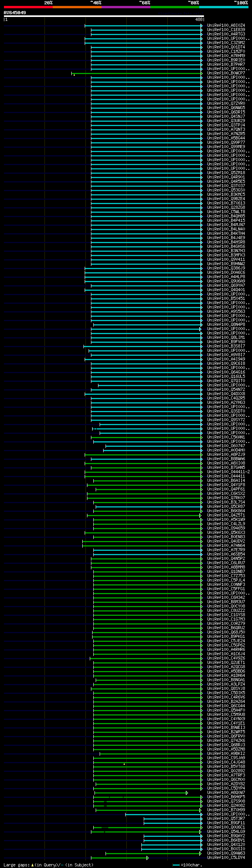Open hit UniRef100_B0WCP7
252x868 pixels.
coord(226,73)
